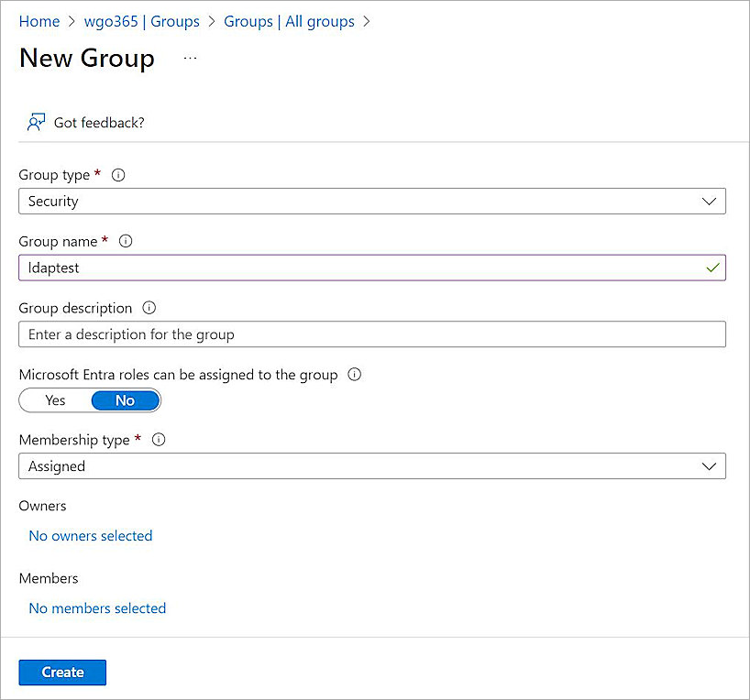Open wgo365 | Groups from the breadcrumb
This screenshot has width=750, height=700.
(141, 21)
